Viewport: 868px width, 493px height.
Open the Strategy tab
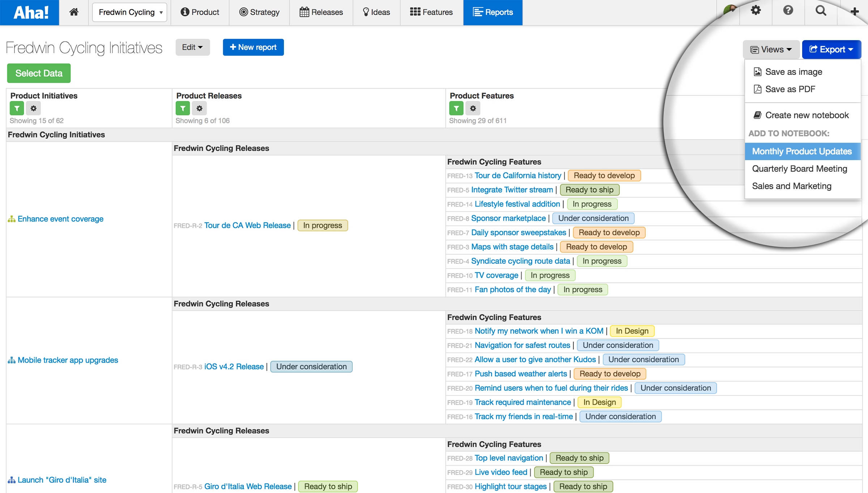click(259, 12)
